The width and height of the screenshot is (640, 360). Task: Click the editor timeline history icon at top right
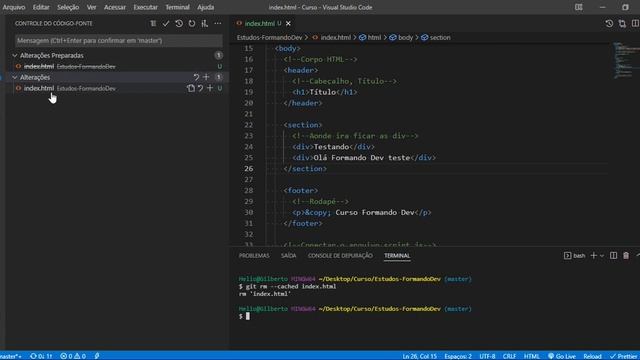click(x=609, y=24)
